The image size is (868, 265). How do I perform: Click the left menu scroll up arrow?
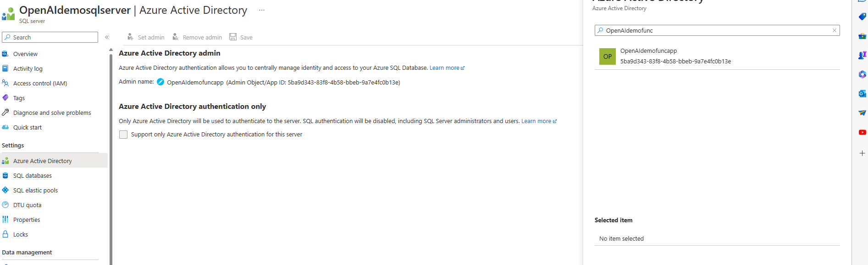click(111, 50)
